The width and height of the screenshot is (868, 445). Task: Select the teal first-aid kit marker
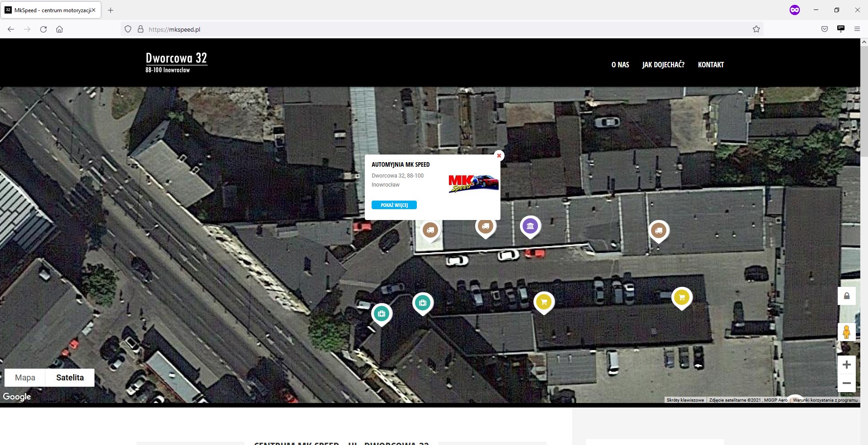coord(423,303)
